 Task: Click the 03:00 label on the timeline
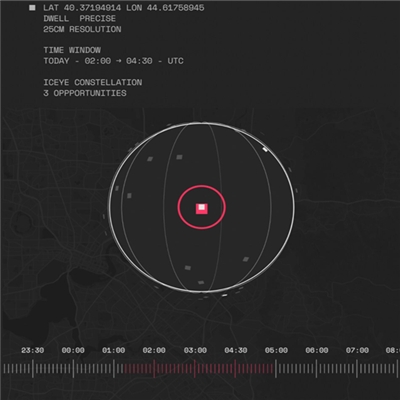[x=195, y=350]
